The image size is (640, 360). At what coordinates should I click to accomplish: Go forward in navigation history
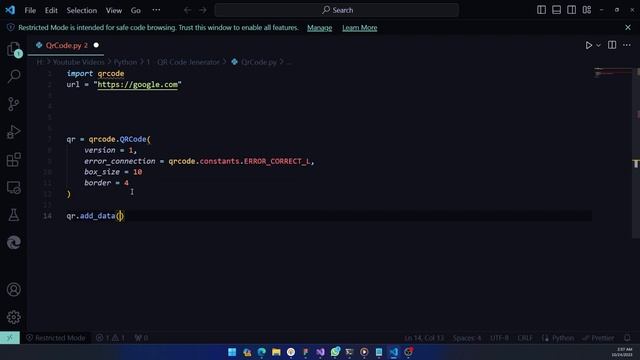pos(203,10)
